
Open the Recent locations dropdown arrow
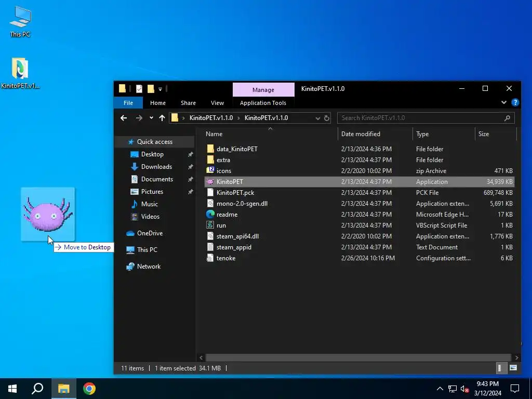coord(151,118)
